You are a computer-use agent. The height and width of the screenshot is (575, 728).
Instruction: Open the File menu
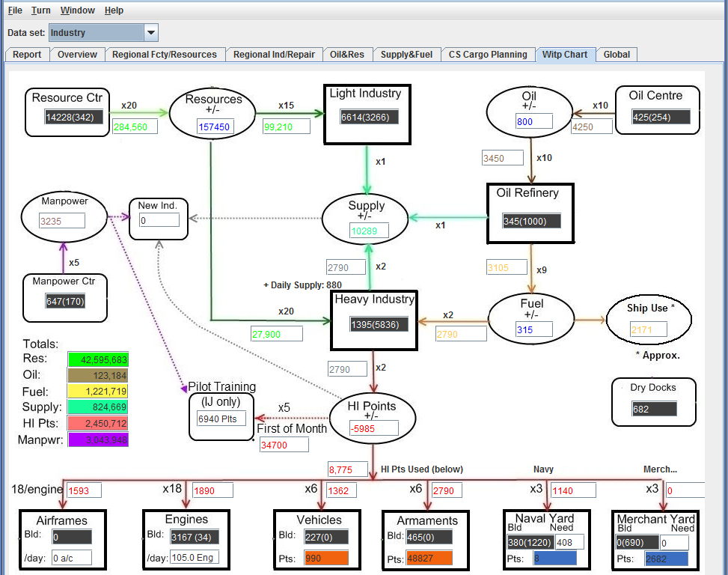pyautogui.click(x=15, y=10)
